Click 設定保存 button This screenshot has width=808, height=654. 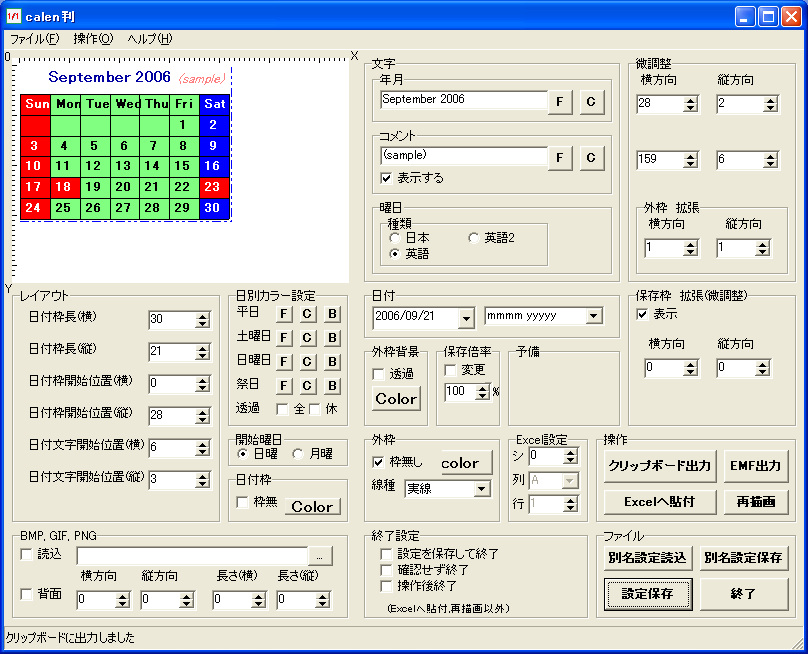coord(648,594)
